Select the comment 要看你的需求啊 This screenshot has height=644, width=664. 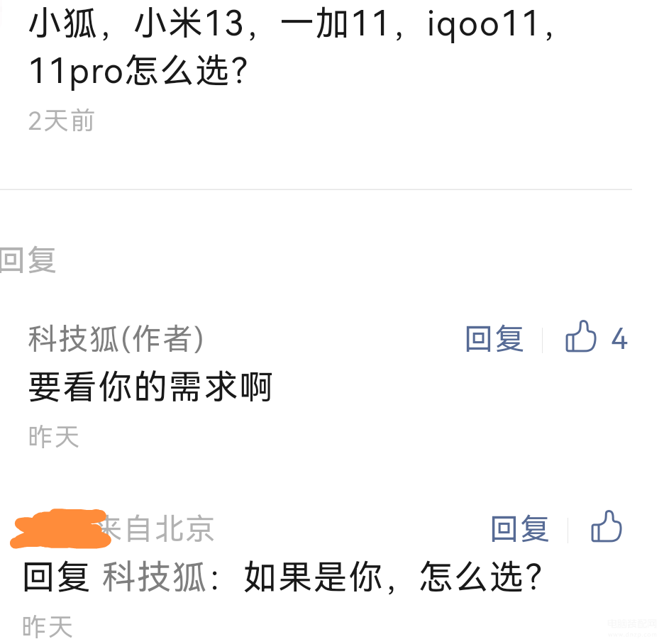pyautogui.click(x=150, y=387)
